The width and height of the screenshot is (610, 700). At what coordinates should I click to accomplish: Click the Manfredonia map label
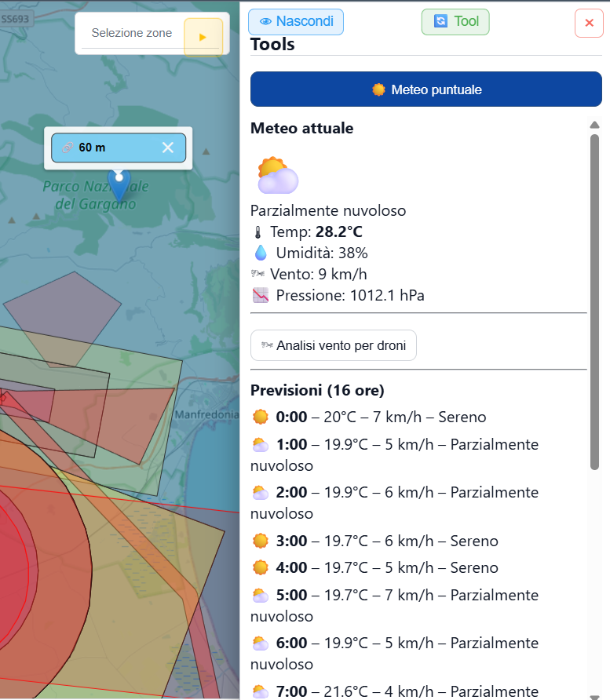(206, 414)
